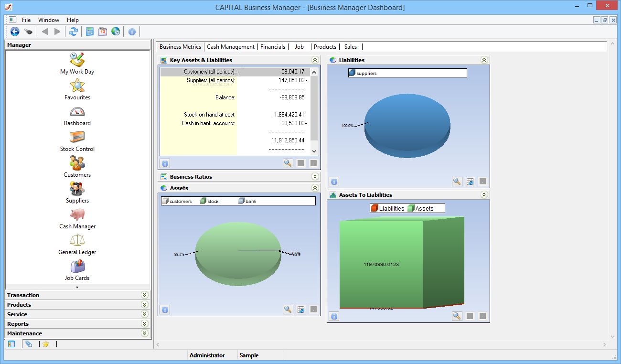Click the key icon in the toolbar

28,32
